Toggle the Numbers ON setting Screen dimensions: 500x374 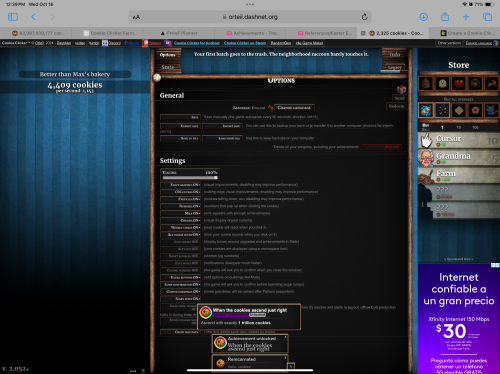(x=180, y=206)
